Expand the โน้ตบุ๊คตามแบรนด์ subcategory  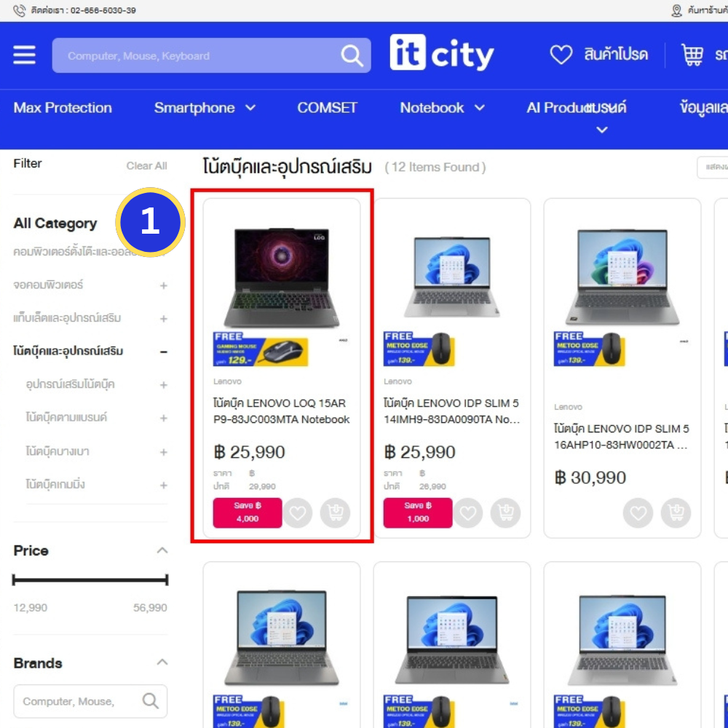pyautogui.click(x=163, y=419)
